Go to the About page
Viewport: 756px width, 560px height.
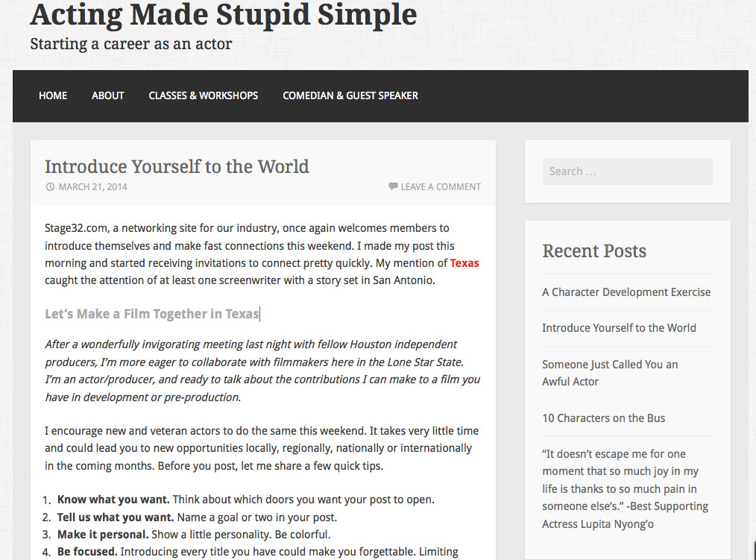click(108, 95)
